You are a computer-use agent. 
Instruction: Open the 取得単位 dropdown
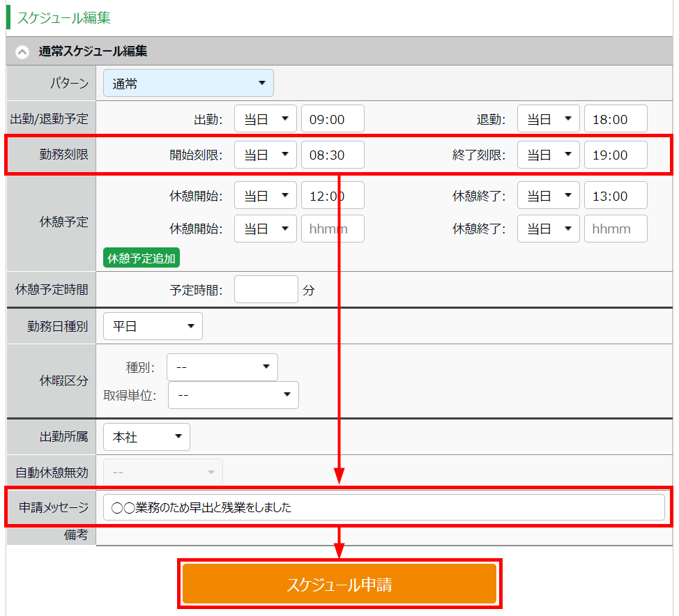coord(233,395)
